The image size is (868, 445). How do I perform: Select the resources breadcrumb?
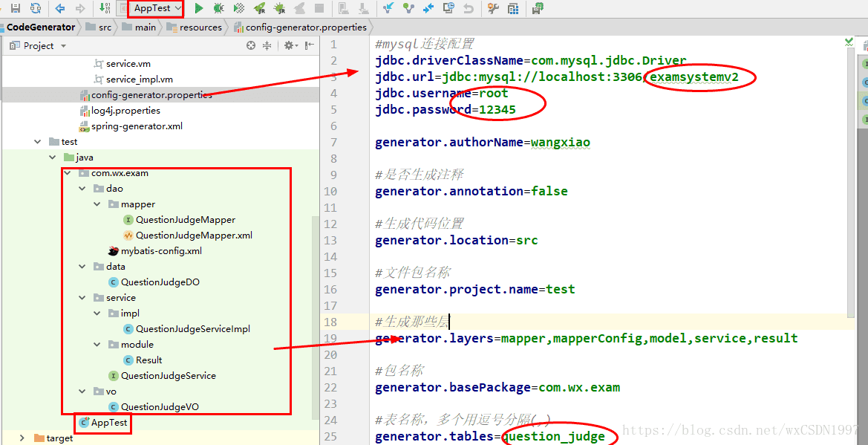tap(195, 27)
